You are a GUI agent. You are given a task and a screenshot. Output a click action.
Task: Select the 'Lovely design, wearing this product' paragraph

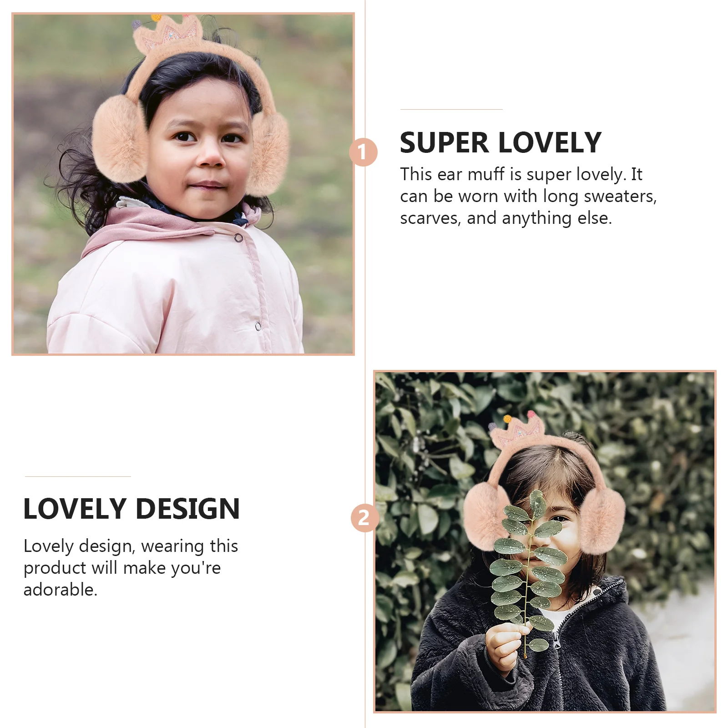(131, 567)
